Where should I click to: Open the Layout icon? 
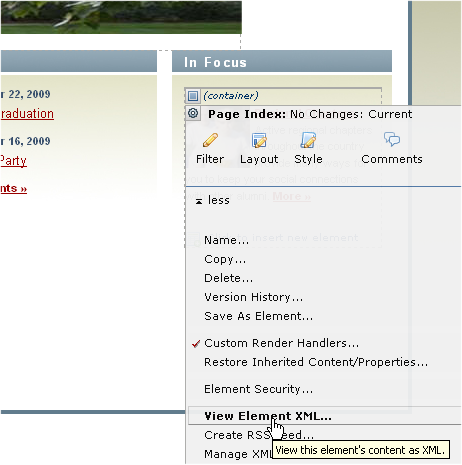point(259,140)
